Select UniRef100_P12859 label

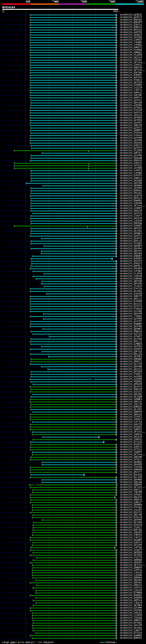pyautogui.click(x=131, y=151)
